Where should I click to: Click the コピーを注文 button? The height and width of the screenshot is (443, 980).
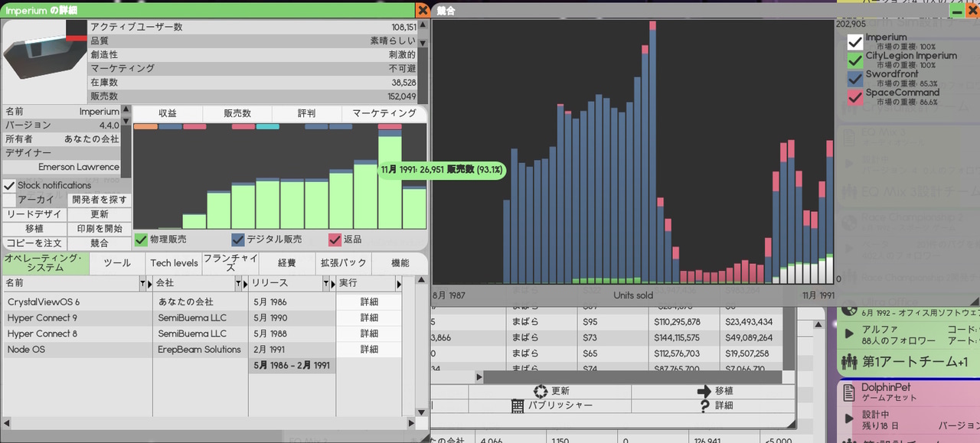(x=34, y=243)
